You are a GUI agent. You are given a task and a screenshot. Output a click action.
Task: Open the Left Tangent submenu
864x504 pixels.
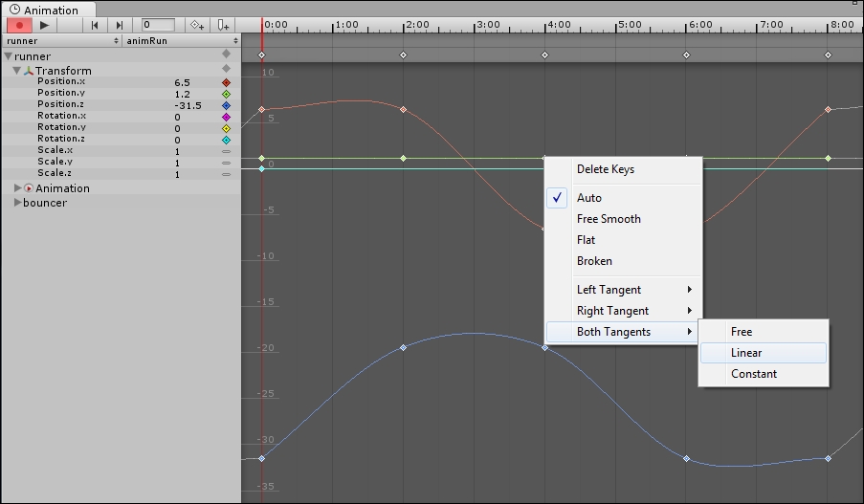[623, 290]
